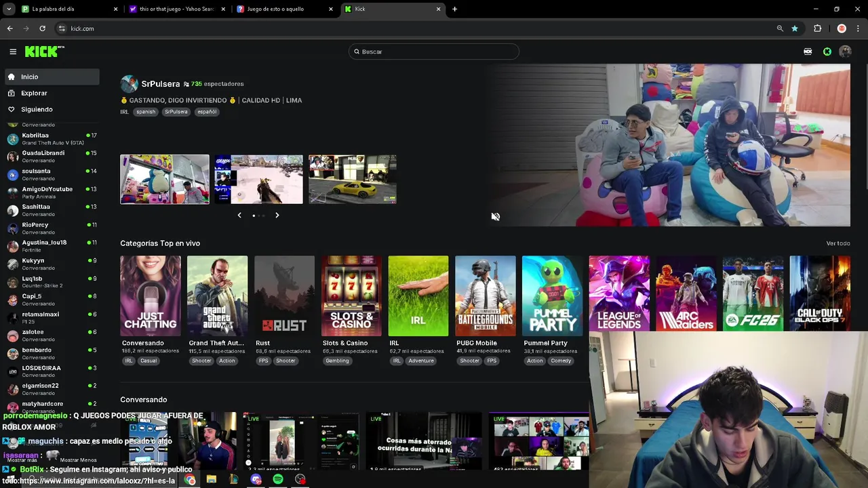Open the Just Chatting category card

(x=151, y=296)
